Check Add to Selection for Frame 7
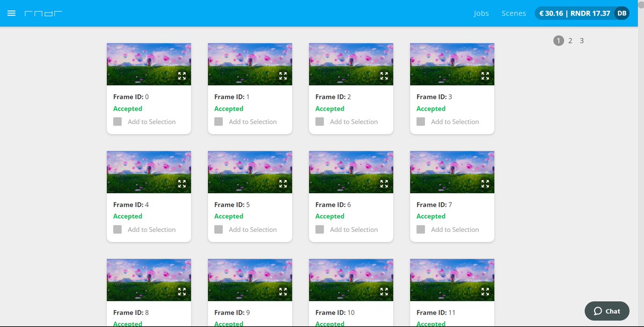This screenshot has width=644, height=327. tap(421, 230)
